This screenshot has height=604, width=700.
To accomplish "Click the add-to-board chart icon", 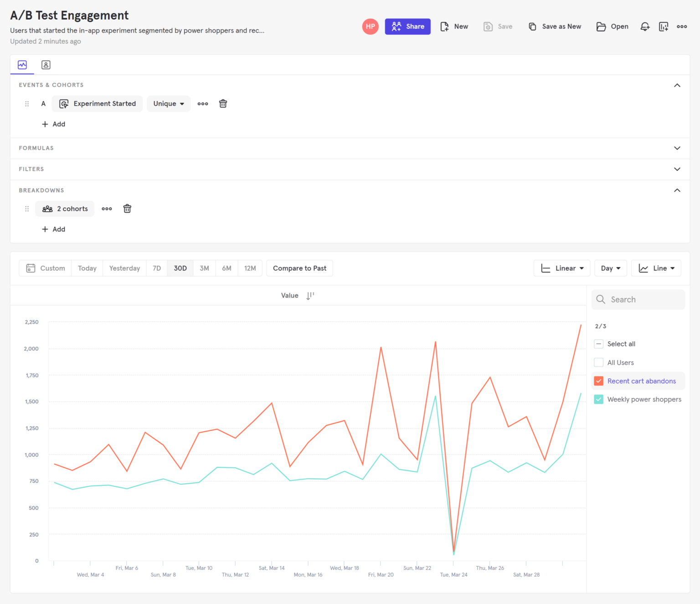I will tap(664, 26).
